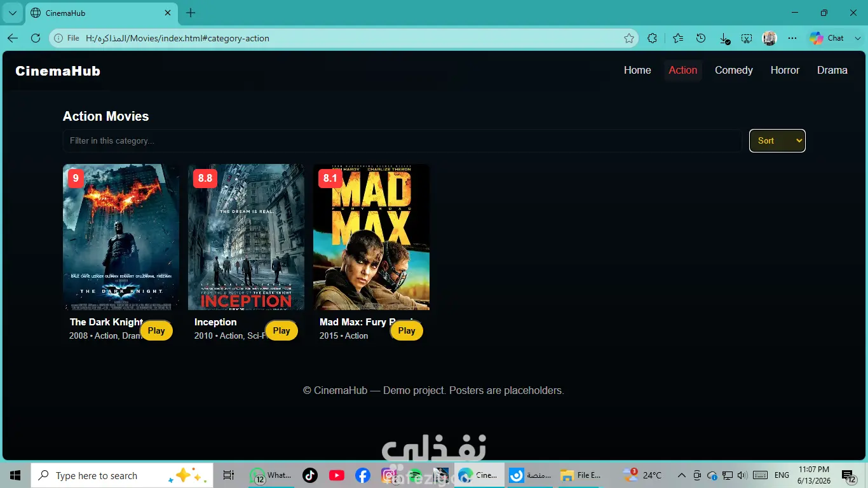
Task: Play Inception
Action: 281,330
